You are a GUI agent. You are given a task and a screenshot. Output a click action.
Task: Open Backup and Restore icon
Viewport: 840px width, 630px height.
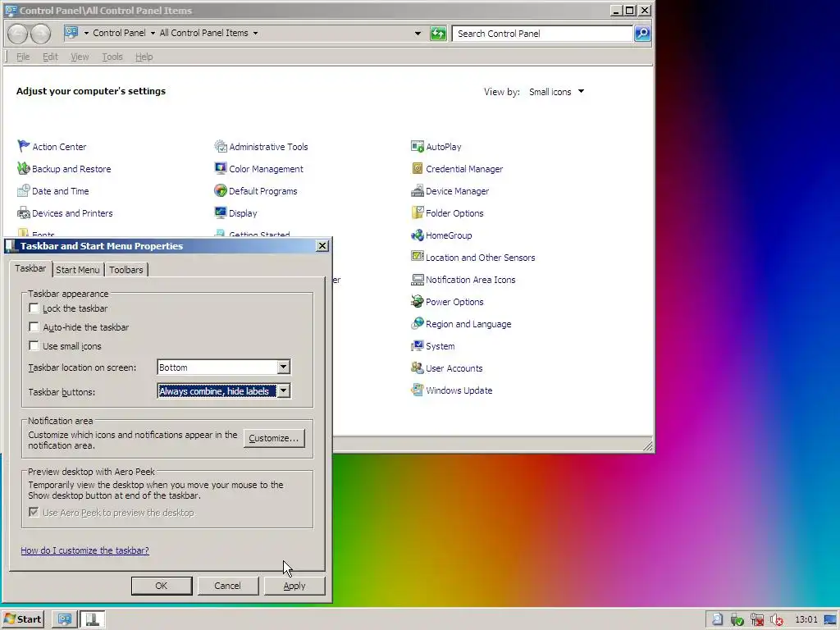click(x=23, y=169)
